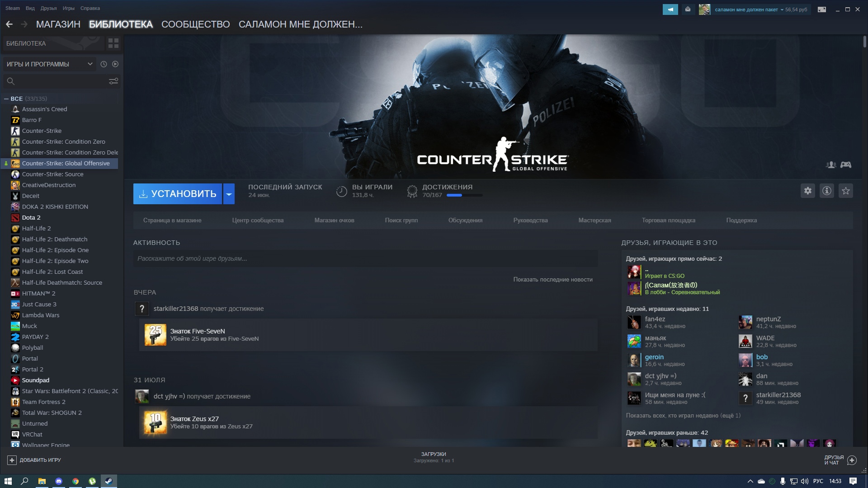Go to the МАГАЗИН tab
The height and width of the screenshot is (488, 868).
[58, 24]
